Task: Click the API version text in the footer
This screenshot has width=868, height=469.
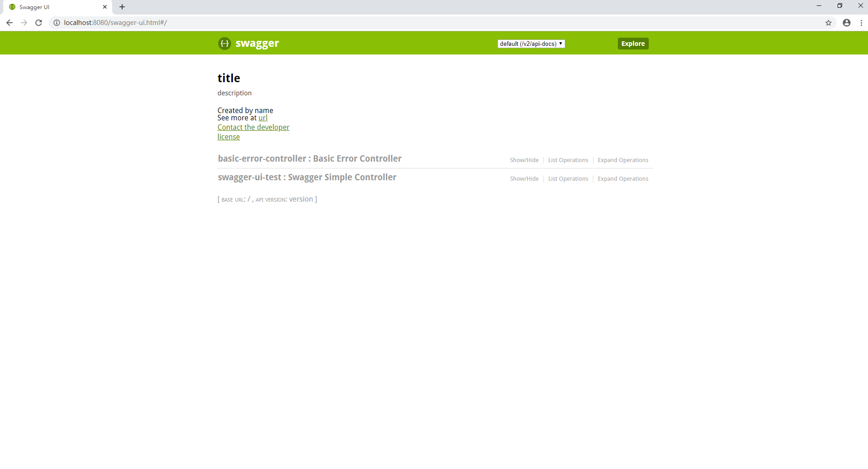Action: click(284, 199)
